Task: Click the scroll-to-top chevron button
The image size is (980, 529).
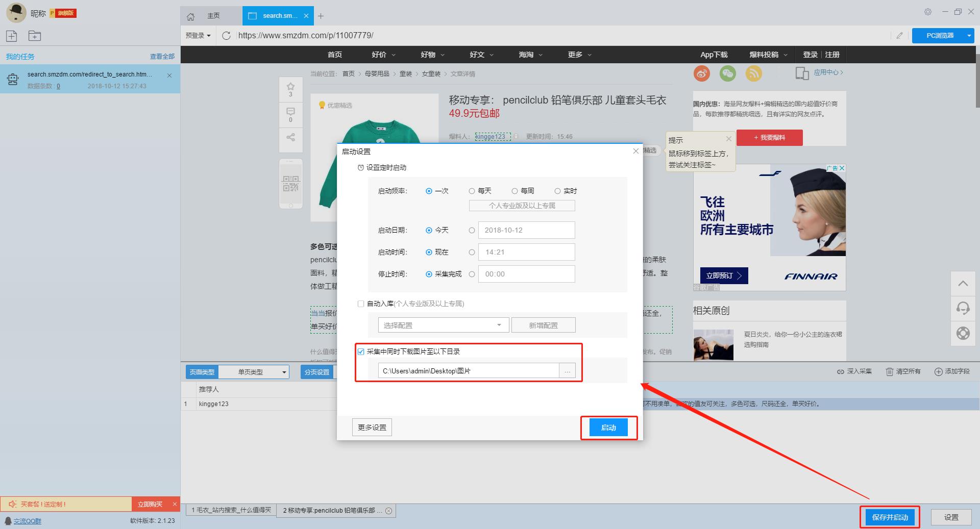Action: coord(963,284)
